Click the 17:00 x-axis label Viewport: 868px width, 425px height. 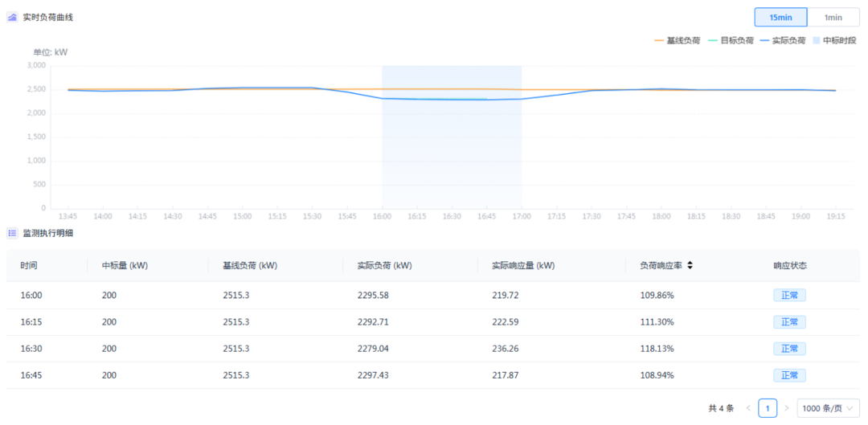click(x=522, y=216)
